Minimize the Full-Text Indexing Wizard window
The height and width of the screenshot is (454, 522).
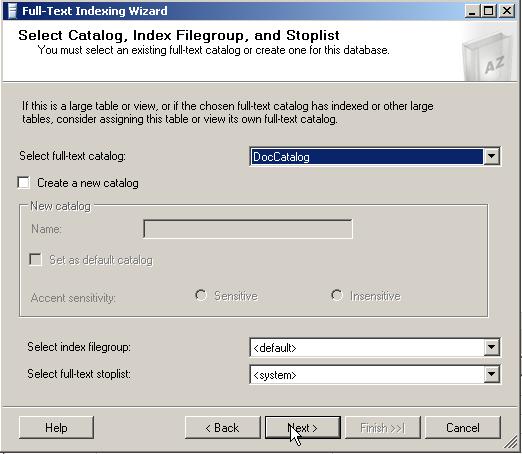coord(472,11)
